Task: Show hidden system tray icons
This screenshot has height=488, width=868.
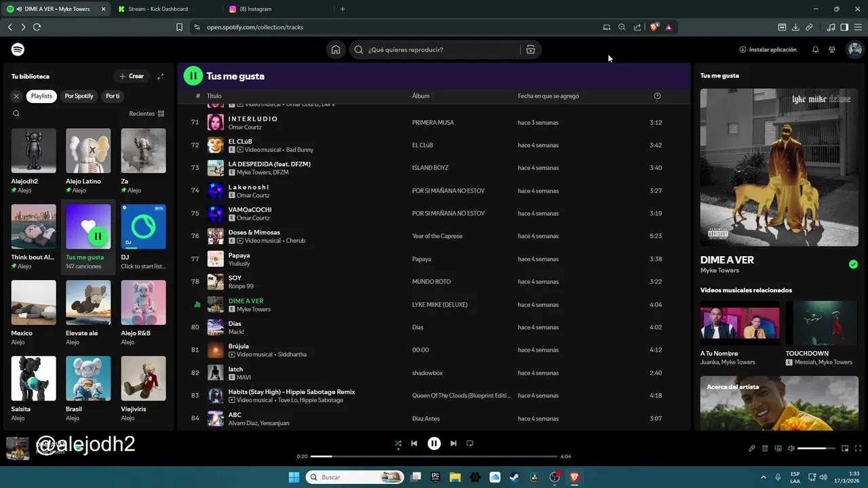Action: click(x=764, y=477)
